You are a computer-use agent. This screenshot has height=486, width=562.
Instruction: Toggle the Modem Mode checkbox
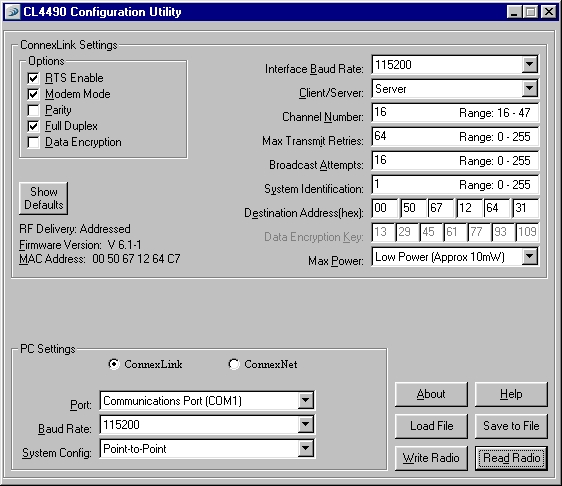pyautogui.click(x=33, y=94)
